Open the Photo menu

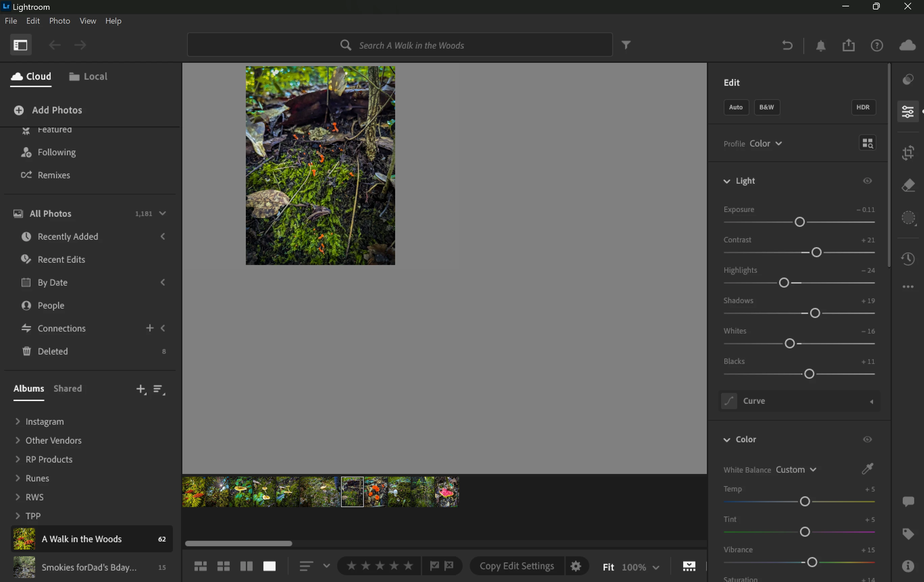(x=59, y=21)
